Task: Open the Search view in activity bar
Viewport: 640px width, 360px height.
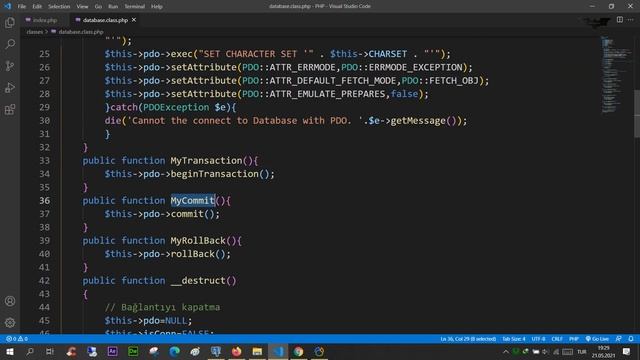Action: 10,44
